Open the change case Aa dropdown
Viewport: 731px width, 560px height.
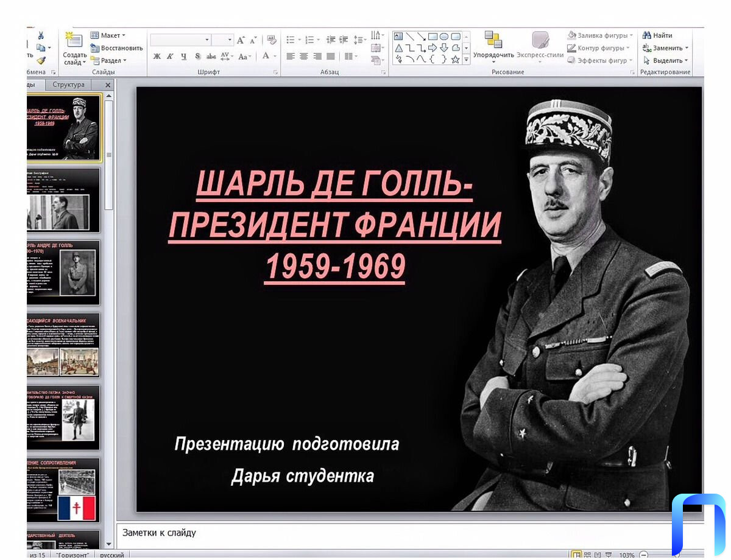(x=244, y=57)
